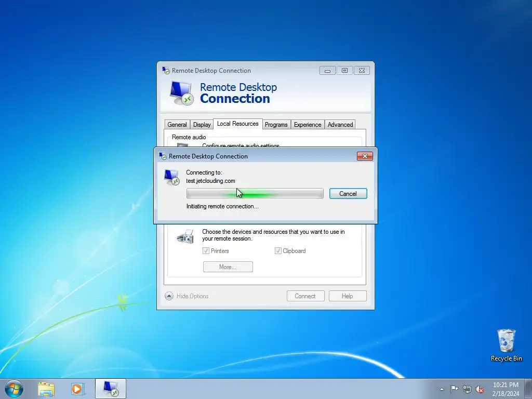This screenshot has width=532, height=399.
Task: Switch to the Display tab
Action: coord(202,125)
